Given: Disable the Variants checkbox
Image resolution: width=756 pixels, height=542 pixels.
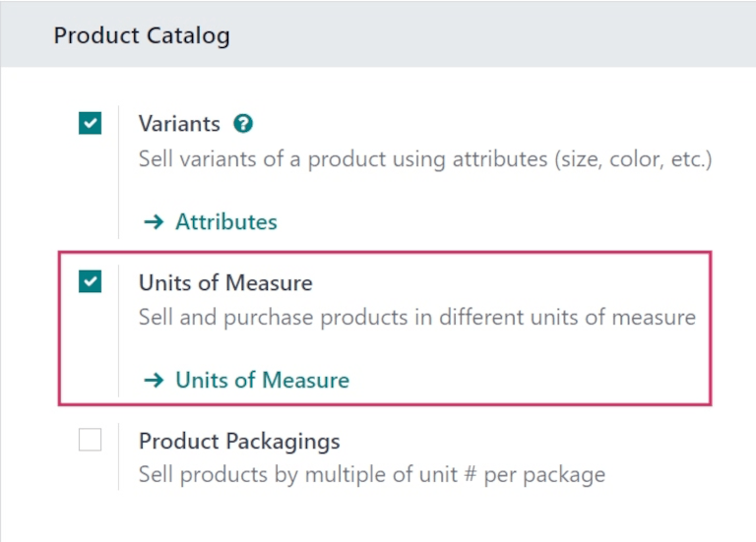Looking at the screenshot, I should pyautogui.click(x=90, y=124).
